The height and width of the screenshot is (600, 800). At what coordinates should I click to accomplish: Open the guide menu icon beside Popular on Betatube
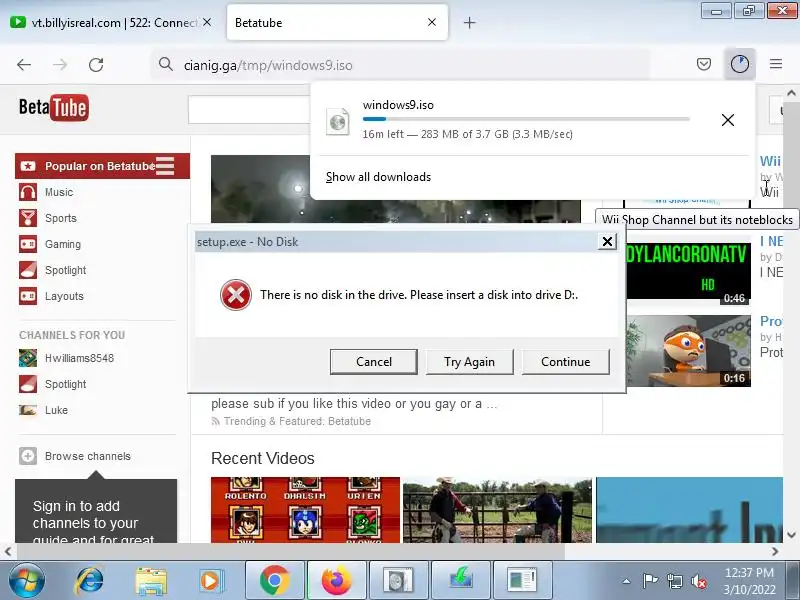[165, 166]
